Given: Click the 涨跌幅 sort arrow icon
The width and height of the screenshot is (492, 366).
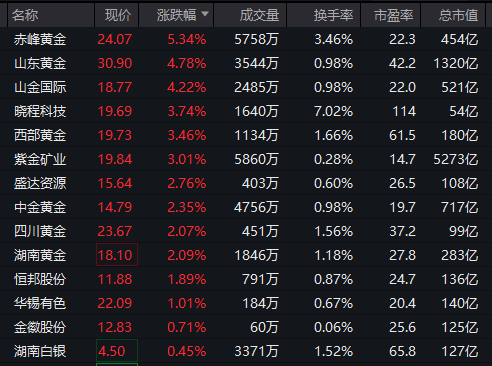Looking at the screenshot, I should [205, 14].
